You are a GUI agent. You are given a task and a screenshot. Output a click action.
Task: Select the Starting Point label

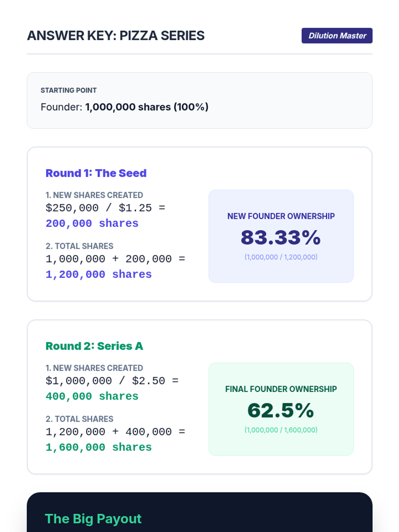point(68,90)
